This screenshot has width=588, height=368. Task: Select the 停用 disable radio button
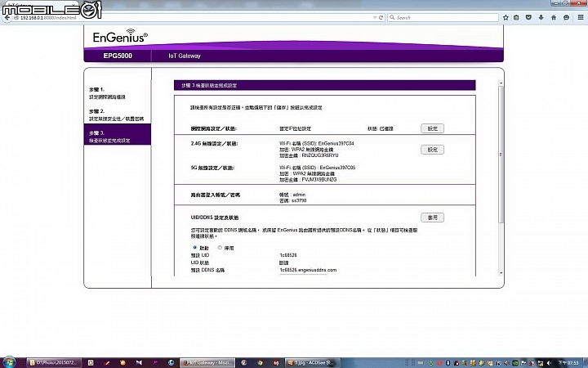coord(220,248)
